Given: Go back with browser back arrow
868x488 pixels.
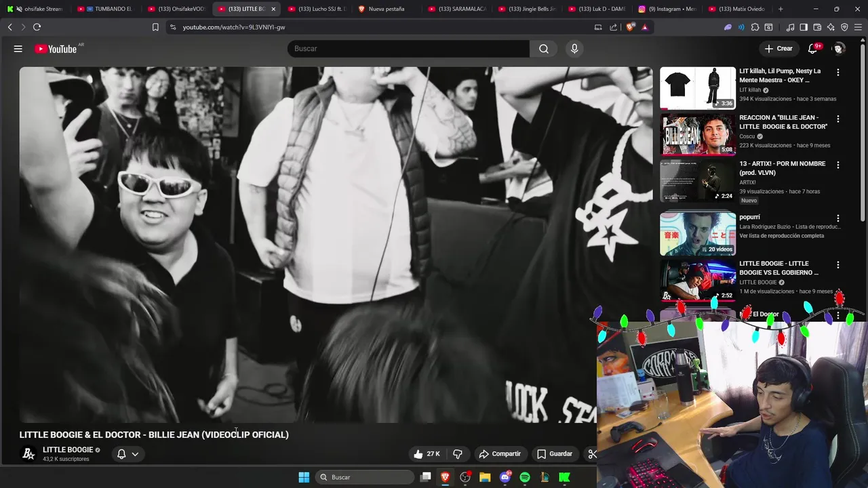Looking at the screenshot, I should click(9, 27).
